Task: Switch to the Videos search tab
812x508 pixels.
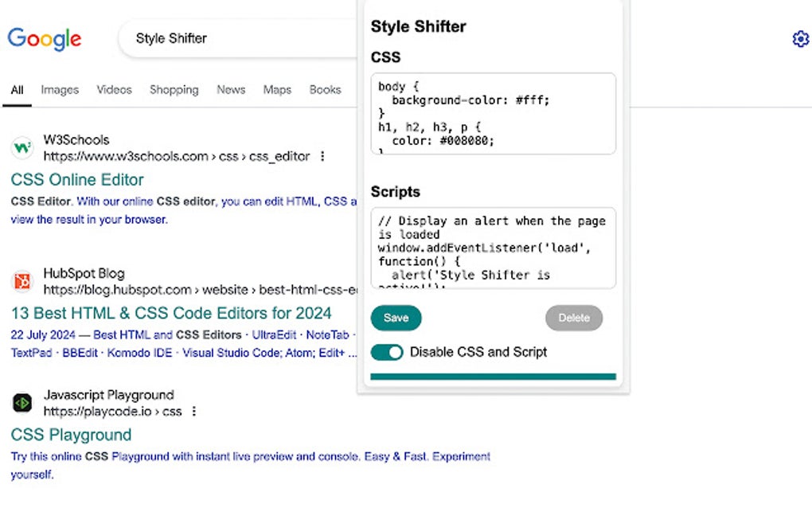Action: 114,90
